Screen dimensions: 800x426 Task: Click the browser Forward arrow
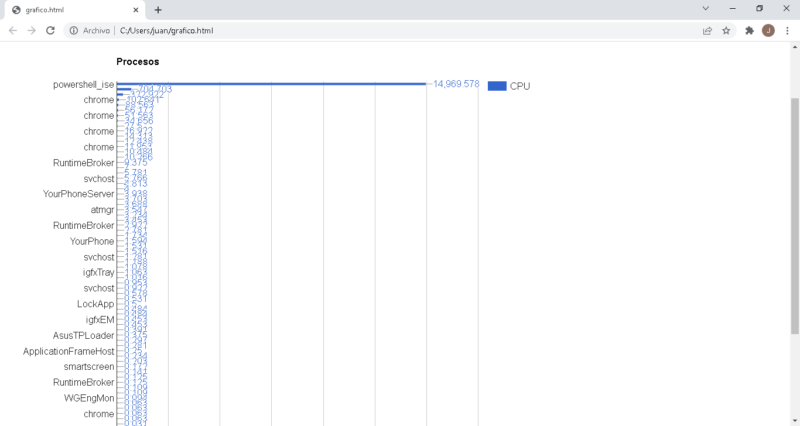(x=32, y=30)
